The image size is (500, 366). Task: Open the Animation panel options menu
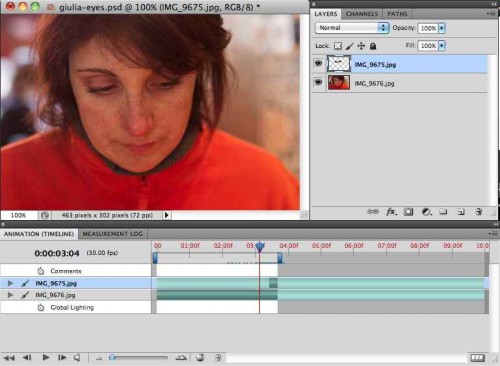493,234
